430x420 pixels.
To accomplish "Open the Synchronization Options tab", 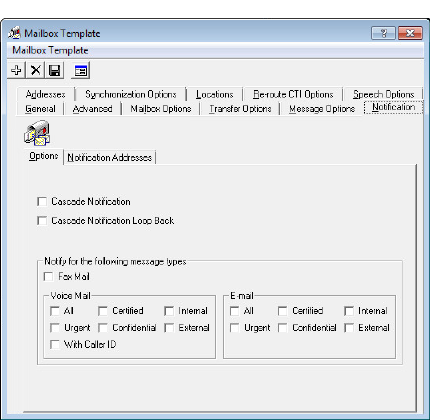I will pyautogui.click(x=130, y=94).
